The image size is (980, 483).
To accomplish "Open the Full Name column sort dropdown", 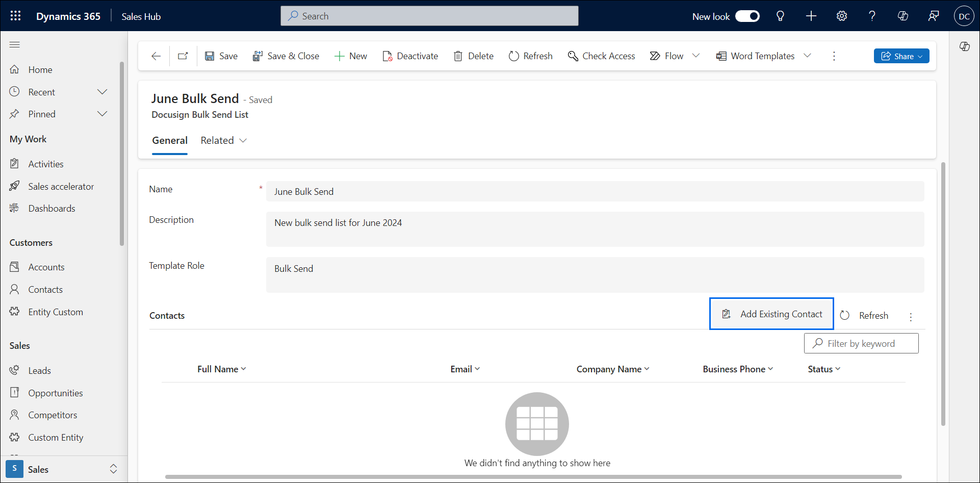I will point(244,369).
